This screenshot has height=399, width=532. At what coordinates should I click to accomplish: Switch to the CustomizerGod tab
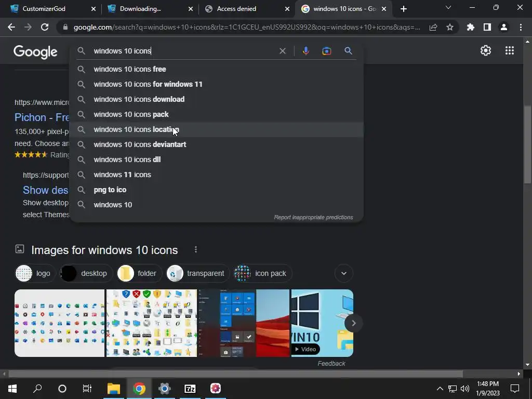tap(44, 9)
